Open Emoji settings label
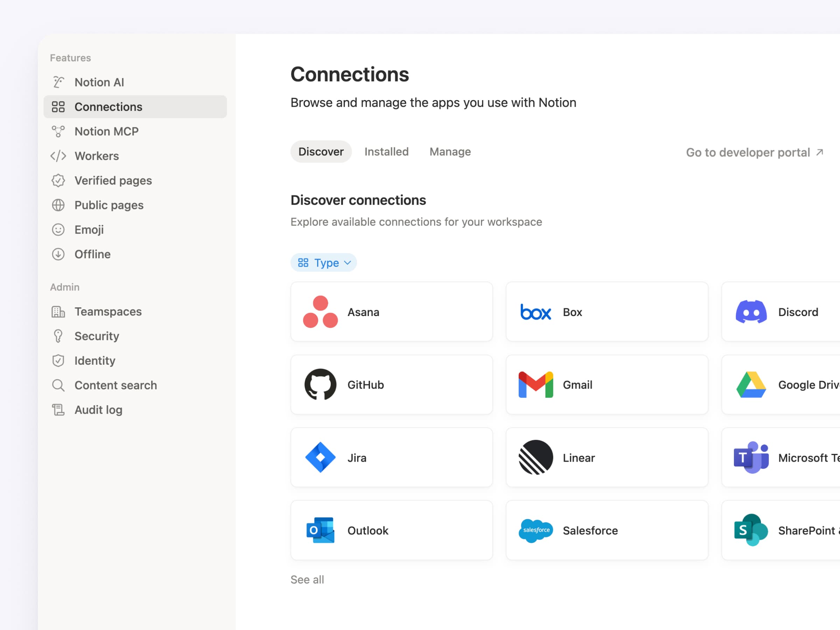Viewport: 840px width, 630px height. tap(89, 230)
